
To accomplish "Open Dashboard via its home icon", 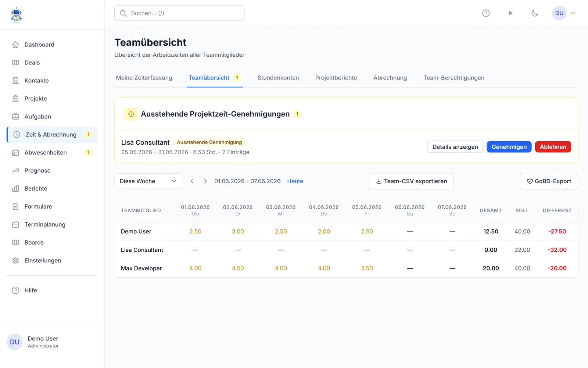I will click(15, 45).
